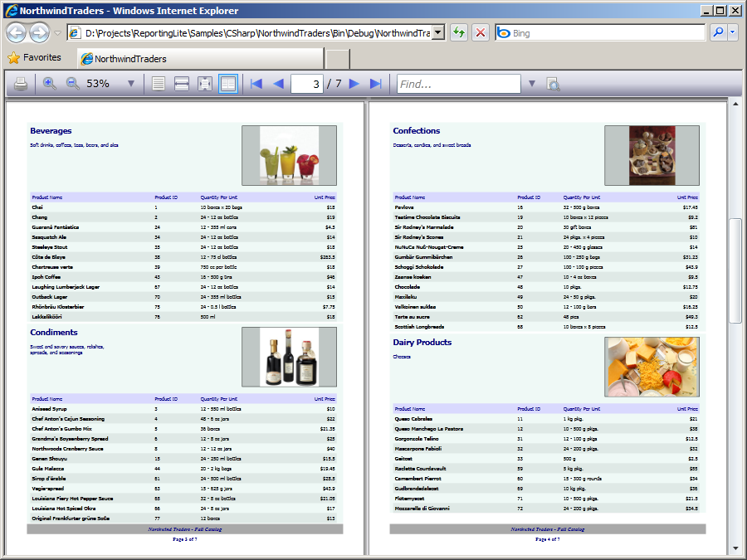Click the Condiments bottles picture
747x560 pixels.
(x=289, y=357)
